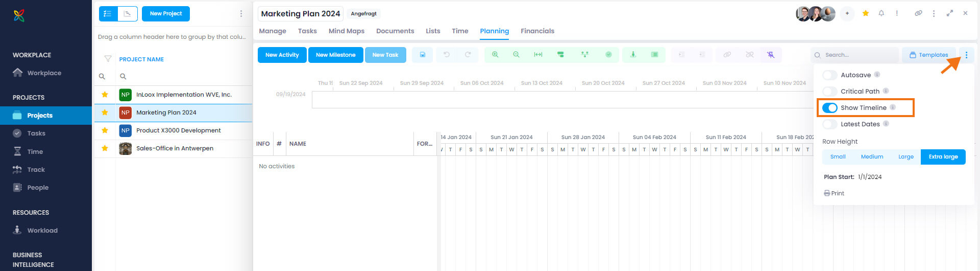Click the filter funnel in project list

pyautogui.click(x=108, y=59)
